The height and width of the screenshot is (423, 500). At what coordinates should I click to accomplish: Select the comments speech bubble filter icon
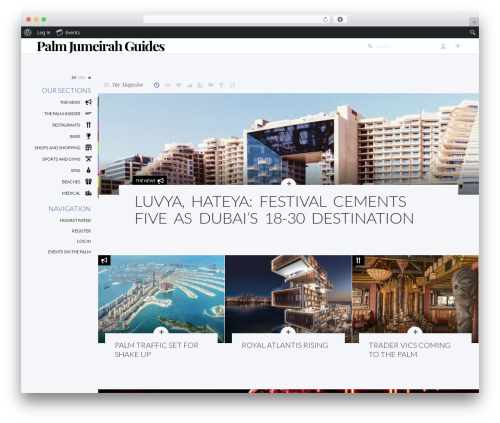211,85
